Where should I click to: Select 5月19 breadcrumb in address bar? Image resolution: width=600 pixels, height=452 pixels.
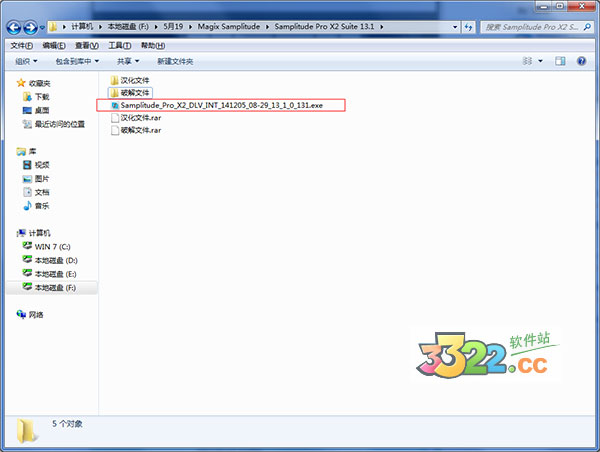click(x=173, y=27)
